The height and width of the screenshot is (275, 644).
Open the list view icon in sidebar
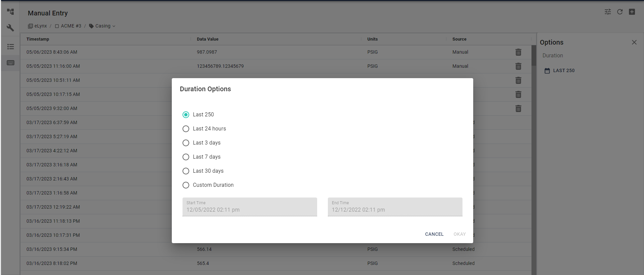tap(10, 47)
